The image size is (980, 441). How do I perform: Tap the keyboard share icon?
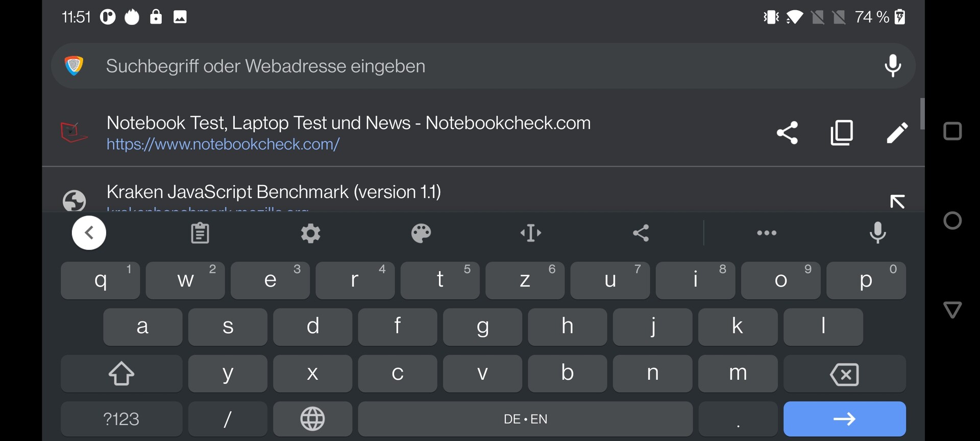pyautogui.click(x=641, y=233)
